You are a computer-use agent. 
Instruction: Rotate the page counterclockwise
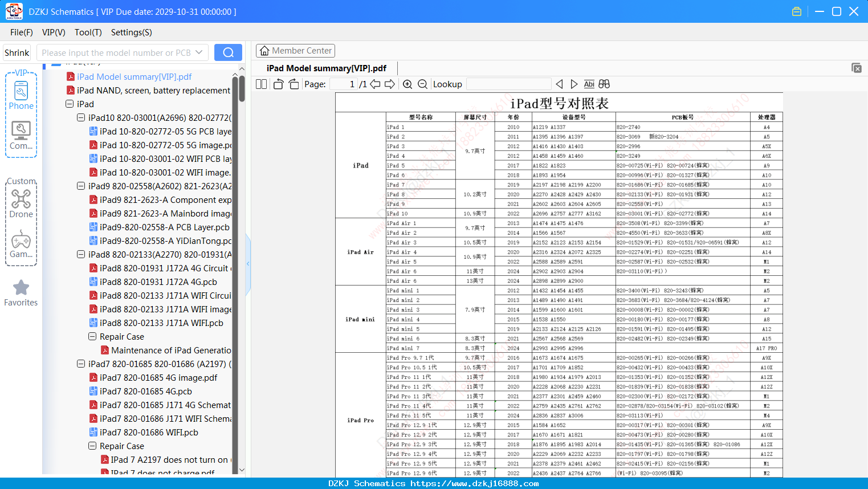pos(278,84)
